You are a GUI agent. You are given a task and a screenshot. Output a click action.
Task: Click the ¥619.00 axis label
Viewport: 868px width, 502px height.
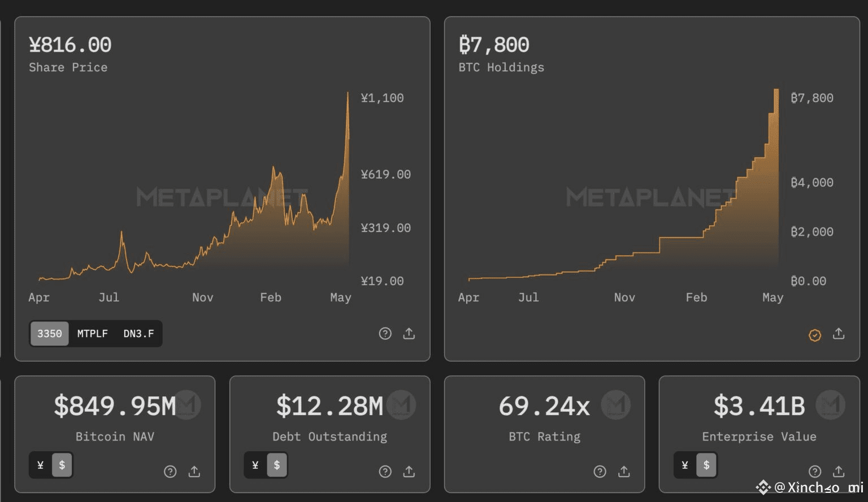coord(386,174)
